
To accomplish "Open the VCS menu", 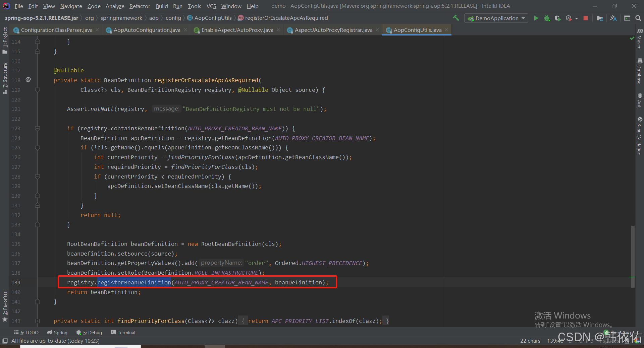I will click(x=211, y=6).
